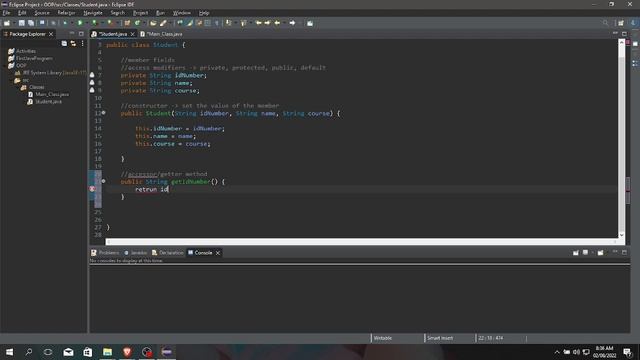Collapse the getIdNumber method fold marker
This screenshot has height=360, width=640.
tap(103, 181)
